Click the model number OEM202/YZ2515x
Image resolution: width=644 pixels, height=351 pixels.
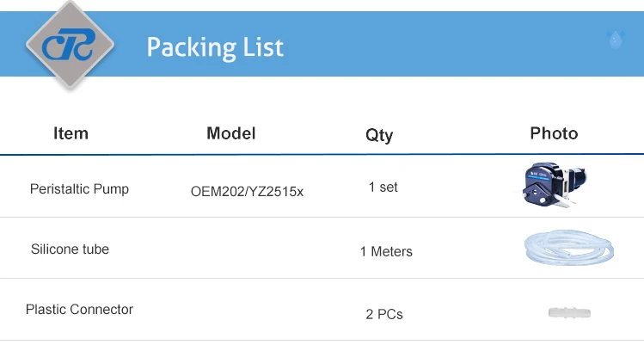247,192
